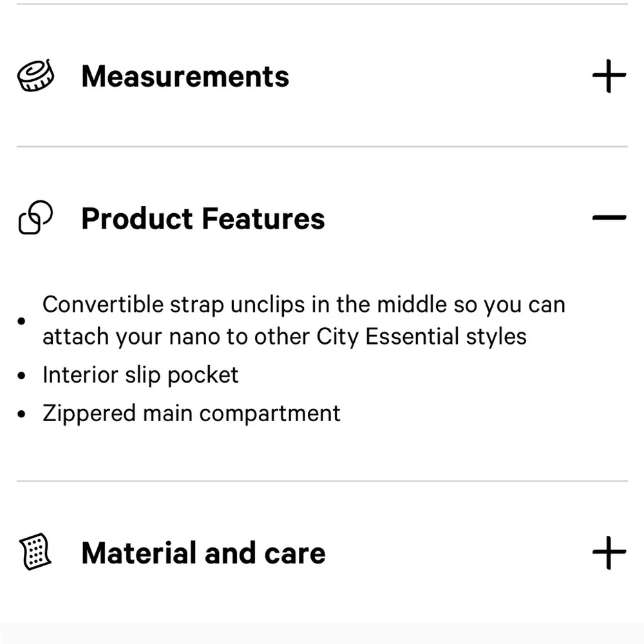The height and width of the screenshot is (644, 644).
Task: Tap the Material and care heading
Action: 203,553
